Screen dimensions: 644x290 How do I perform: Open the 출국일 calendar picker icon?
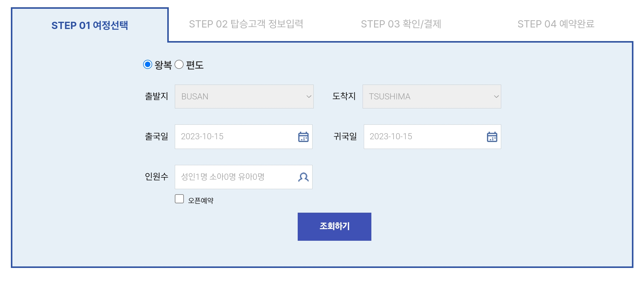[x=303, y=137]
